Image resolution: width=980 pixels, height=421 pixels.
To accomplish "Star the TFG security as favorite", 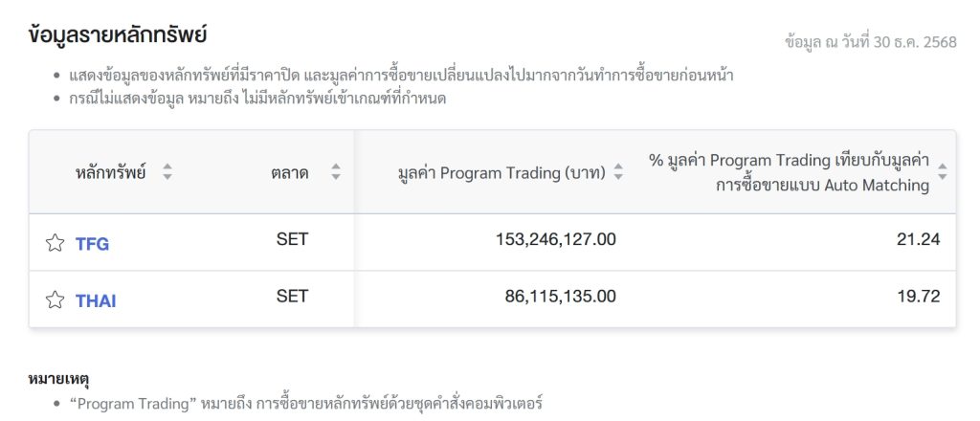I will coord(55,243).
